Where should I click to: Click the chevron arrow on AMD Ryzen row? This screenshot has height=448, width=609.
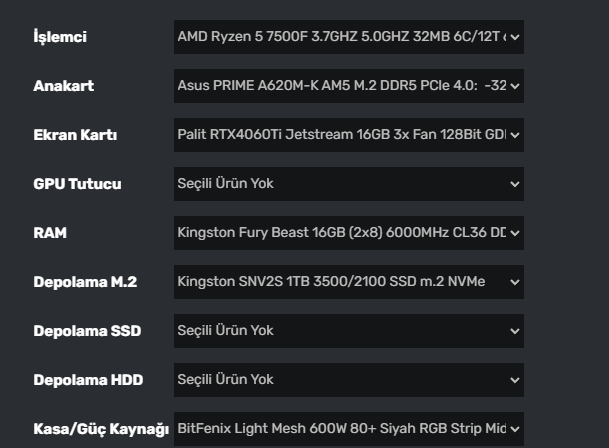point(515,37)
